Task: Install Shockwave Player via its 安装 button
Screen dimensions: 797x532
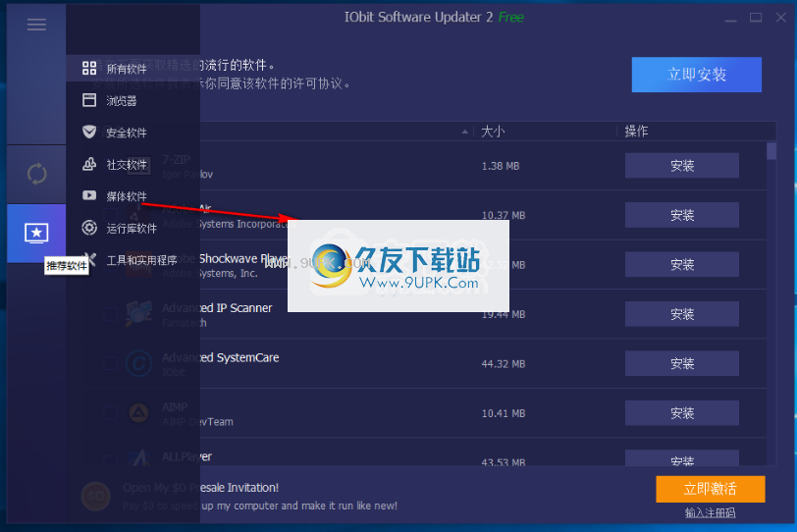Action: click(x=681, y=264)
